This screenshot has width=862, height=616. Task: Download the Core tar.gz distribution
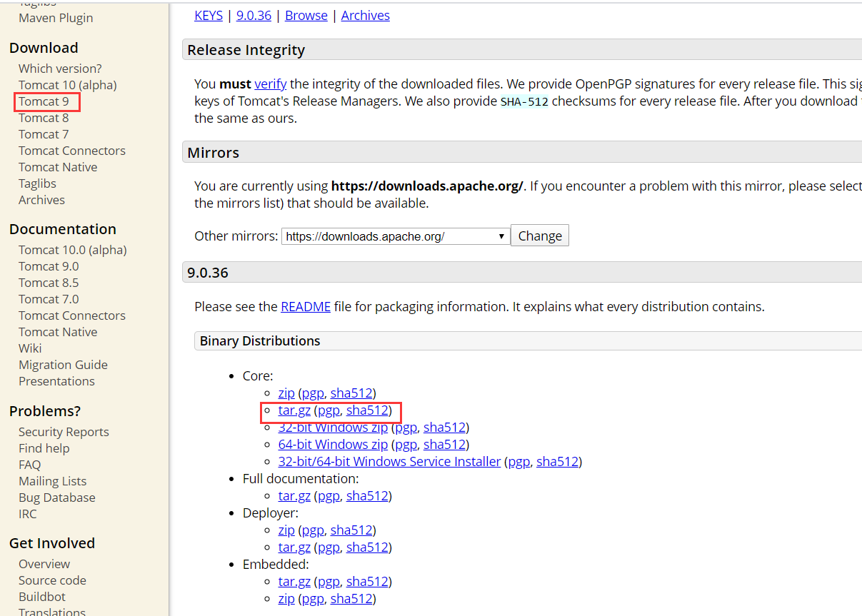294,410
